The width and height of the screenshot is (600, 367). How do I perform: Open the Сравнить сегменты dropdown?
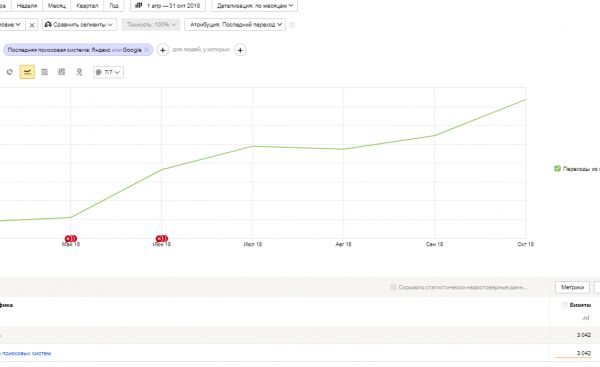pyautogui.click(x=80, y=24)
